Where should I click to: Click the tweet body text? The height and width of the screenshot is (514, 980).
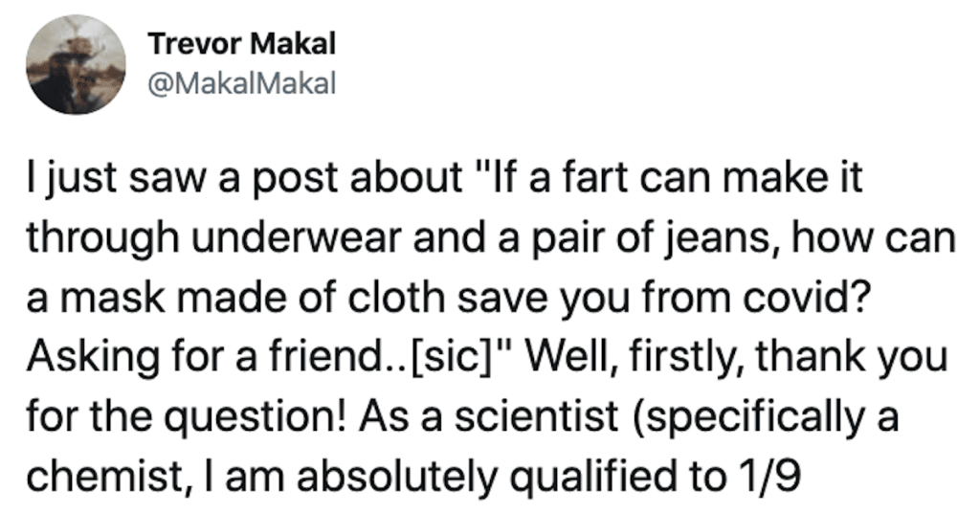click(x=491, y=326)
